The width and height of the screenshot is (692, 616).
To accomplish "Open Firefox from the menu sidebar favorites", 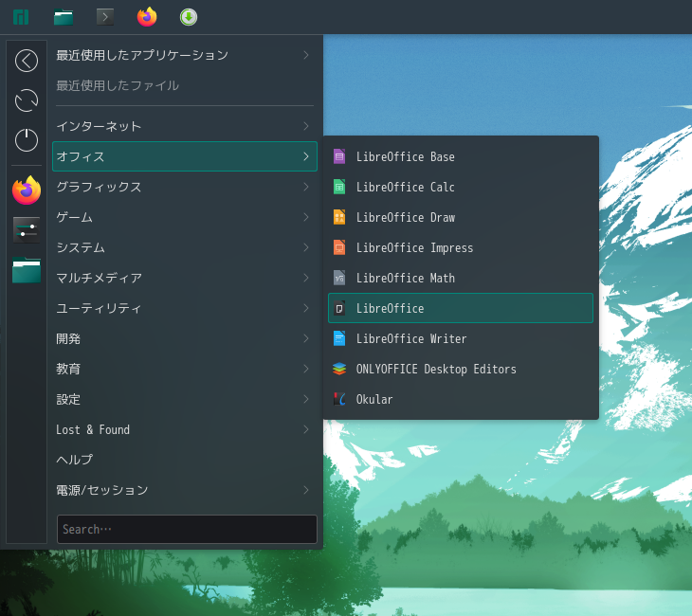I will tap(27, 190).
